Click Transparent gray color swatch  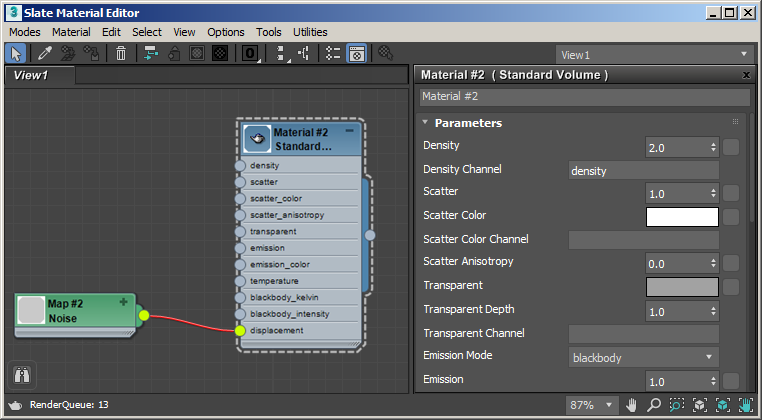click(x=682, y=287)
